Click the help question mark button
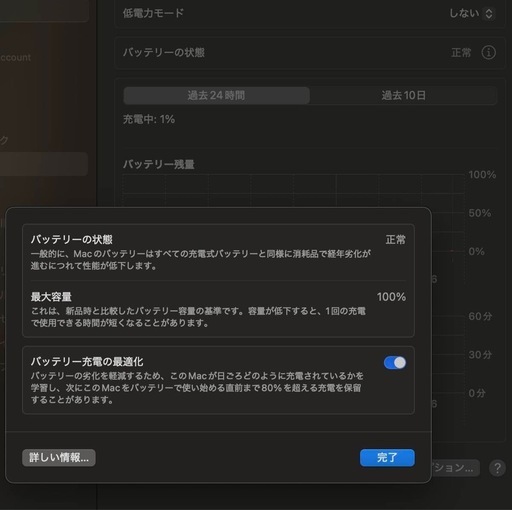 [x=497, y=468]
